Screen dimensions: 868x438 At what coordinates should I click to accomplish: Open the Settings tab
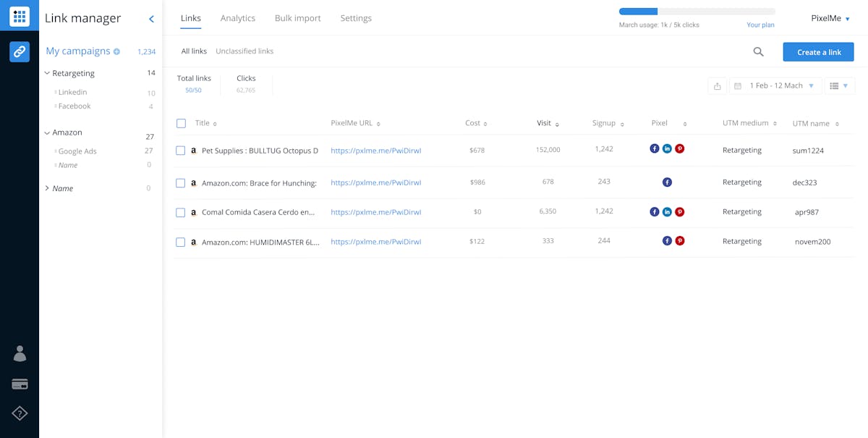(x=356, y=18)
